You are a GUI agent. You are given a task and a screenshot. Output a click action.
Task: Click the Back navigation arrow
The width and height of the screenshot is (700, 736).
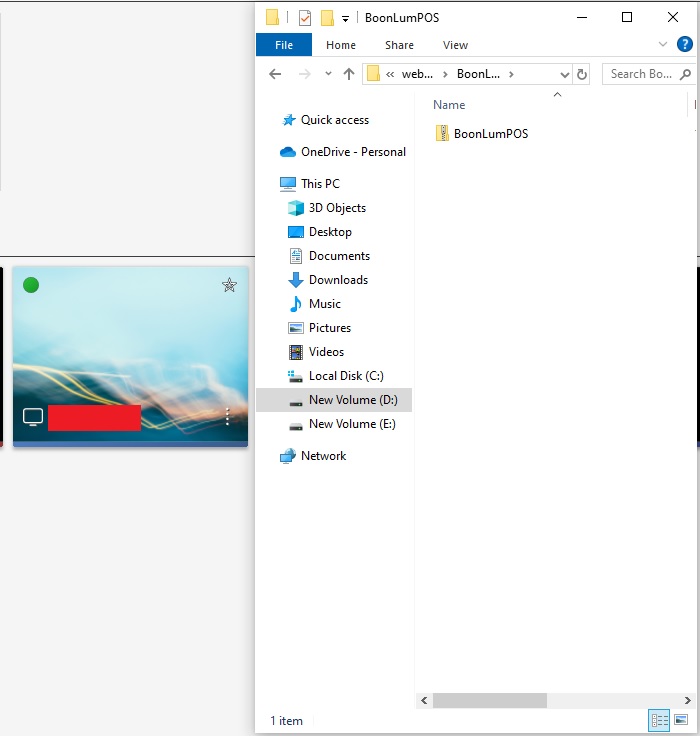[275, 74]
